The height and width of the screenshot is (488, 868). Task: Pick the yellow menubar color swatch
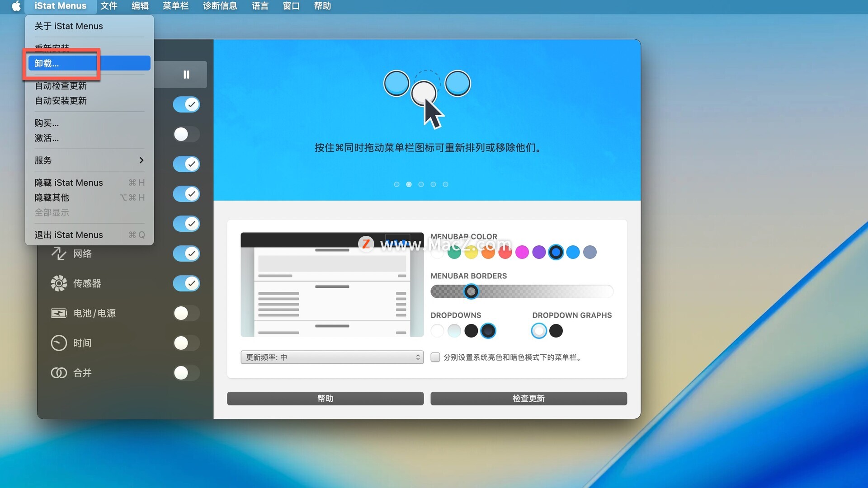(x=471, y=252)
